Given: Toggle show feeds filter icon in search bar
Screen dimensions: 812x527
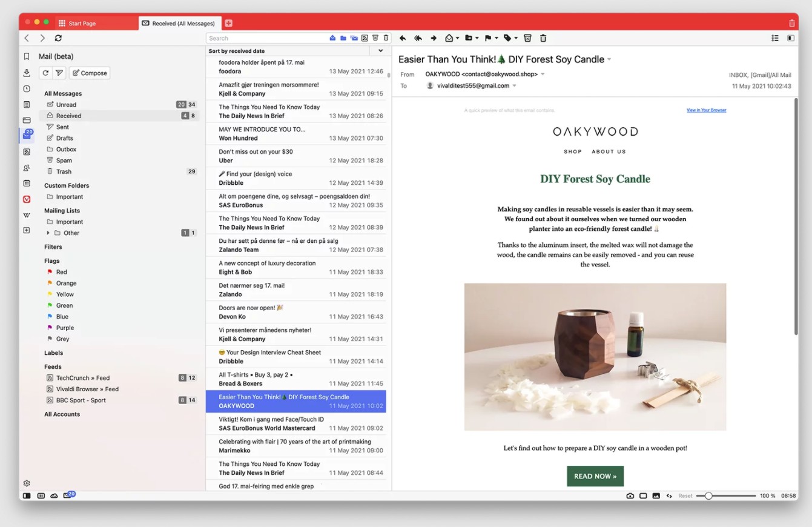Looking at the screenshot, I should coord(365,38).
